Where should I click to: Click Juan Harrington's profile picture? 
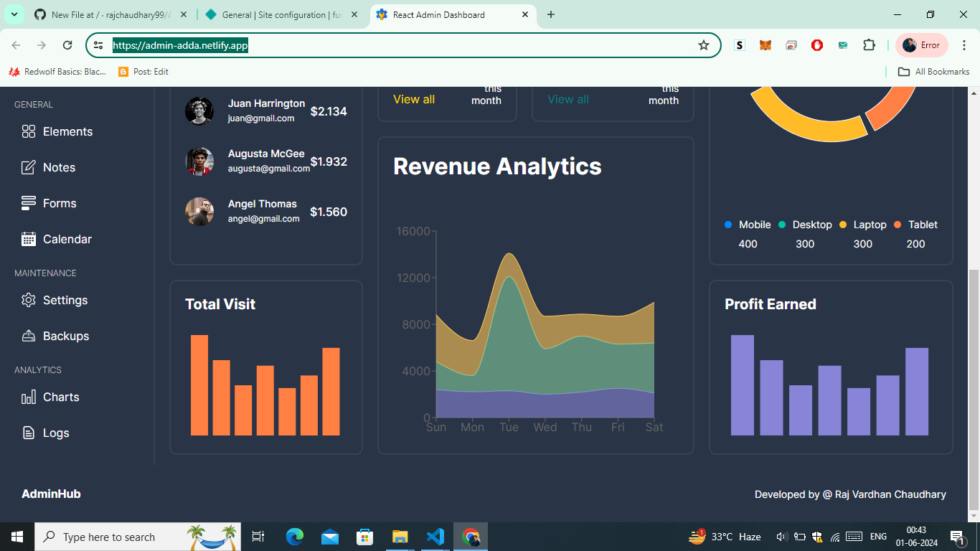(x=199, y=111)
